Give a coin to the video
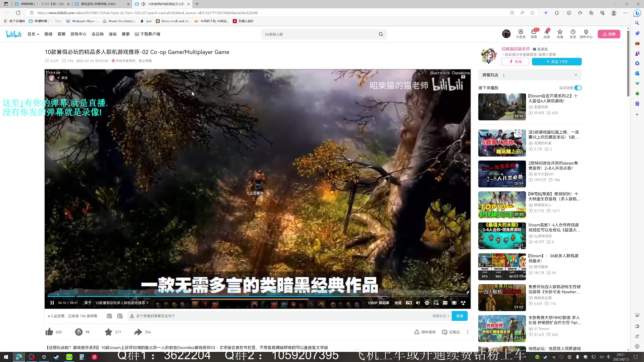Image resolution: width=644 pixels, height=362 pixels. (79, 332)
